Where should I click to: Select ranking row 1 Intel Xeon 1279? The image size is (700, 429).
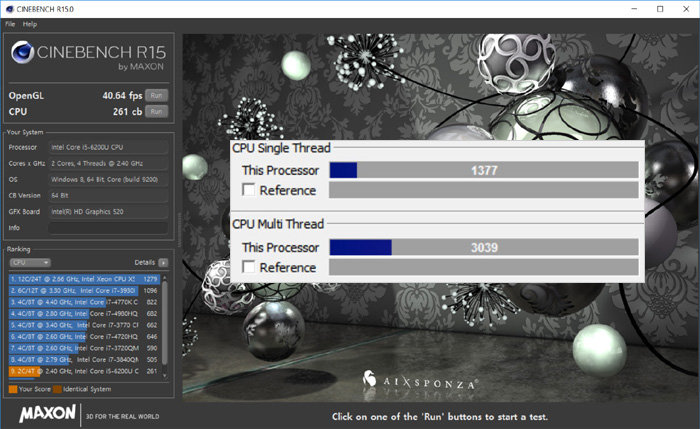[x=84, y=279]
